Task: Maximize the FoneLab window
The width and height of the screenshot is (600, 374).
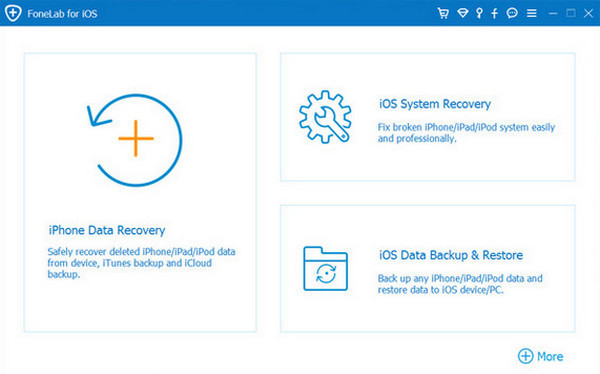Action: (x=571, y=13)
